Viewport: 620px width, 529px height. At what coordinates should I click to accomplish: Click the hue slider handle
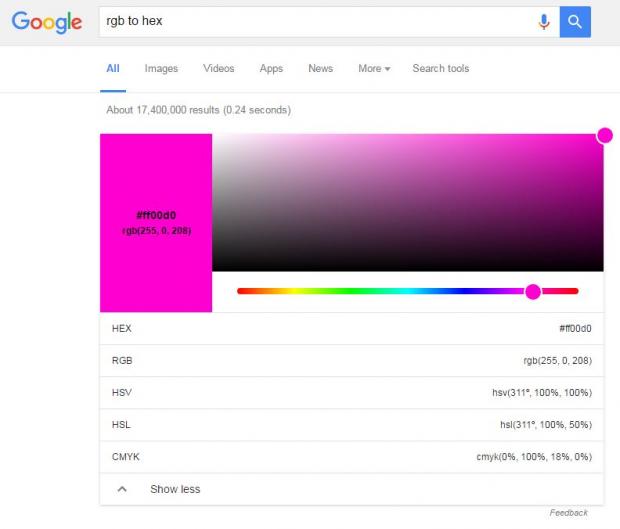(x=533, y=291)
